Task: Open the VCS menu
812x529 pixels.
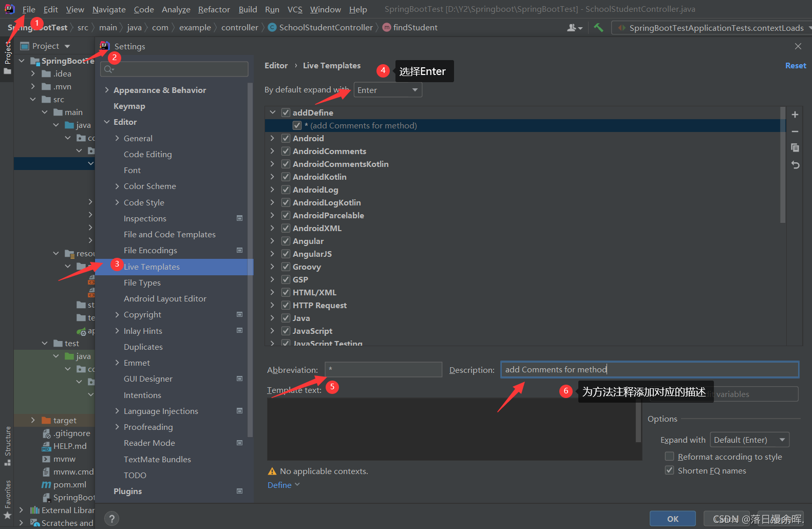Action: coord(295,9)
